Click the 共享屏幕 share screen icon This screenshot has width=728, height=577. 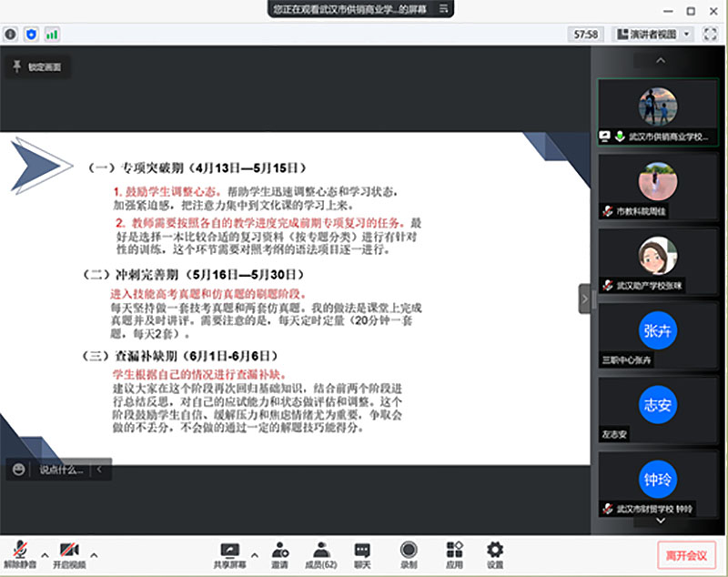coord(229,550)
